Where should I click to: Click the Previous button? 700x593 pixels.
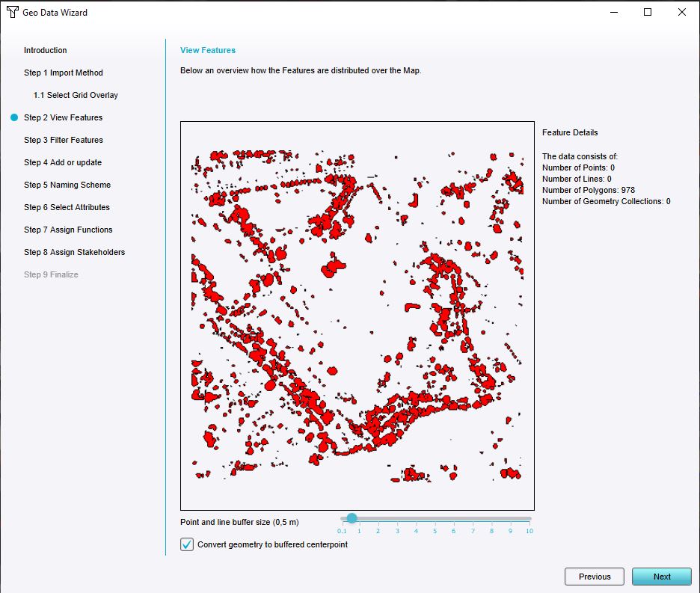coord(594,577)
